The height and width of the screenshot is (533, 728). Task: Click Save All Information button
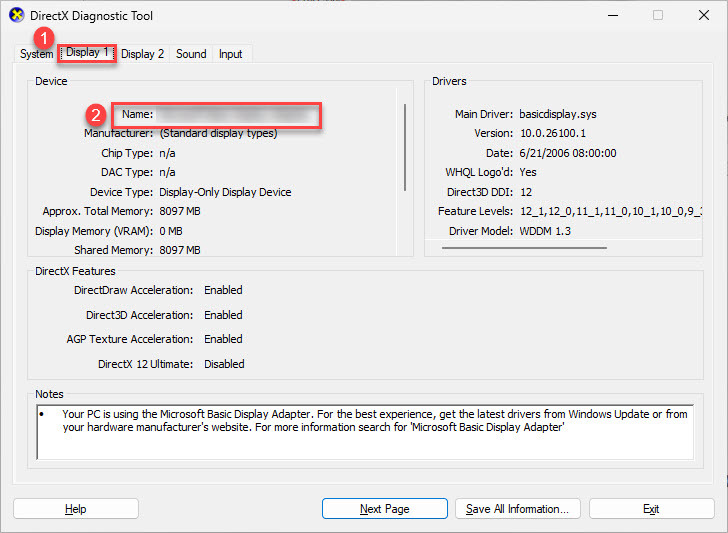pyautogui.click(x=518, y=509)
